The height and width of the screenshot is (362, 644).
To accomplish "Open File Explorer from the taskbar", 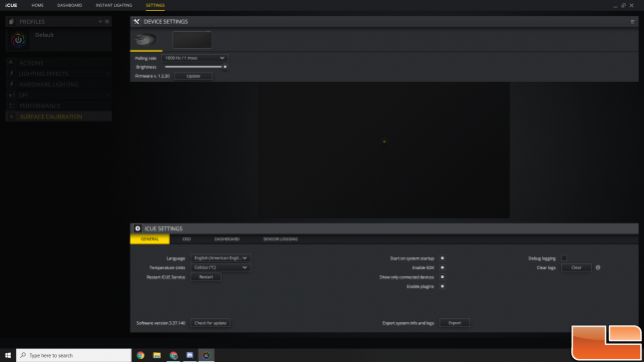I will (157, 355).
